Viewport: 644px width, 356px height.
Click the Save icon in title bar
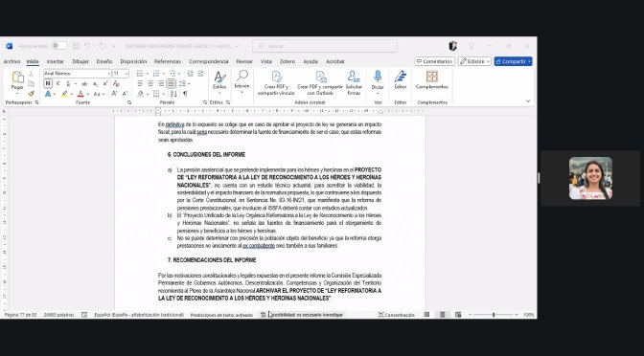(76, 46)
